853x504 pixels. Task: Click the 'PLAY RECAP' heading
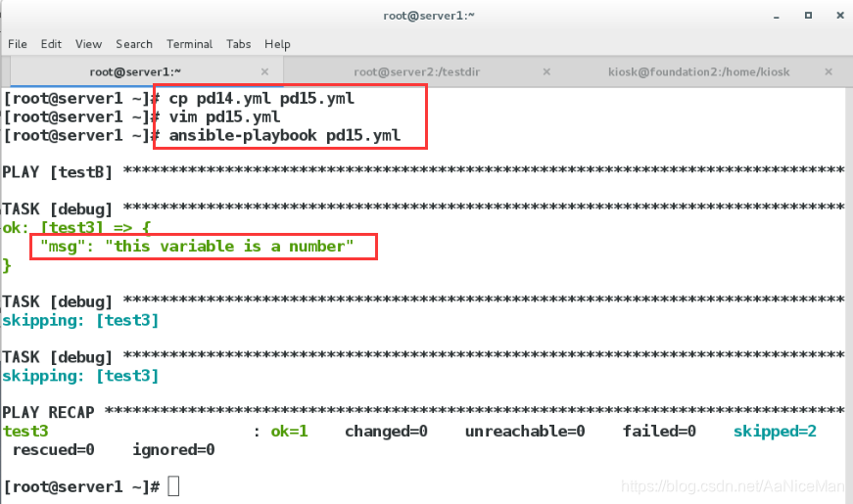tap(48, 413)
